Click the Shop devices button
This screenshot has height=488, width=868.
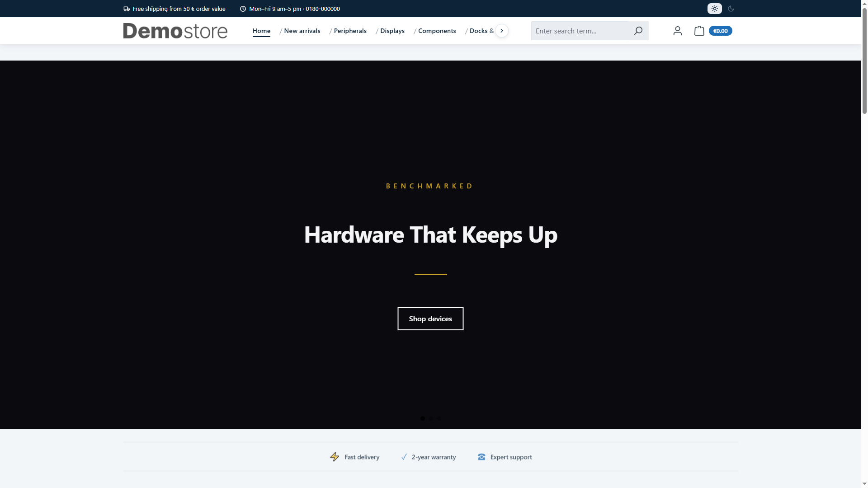coord(430,319)
